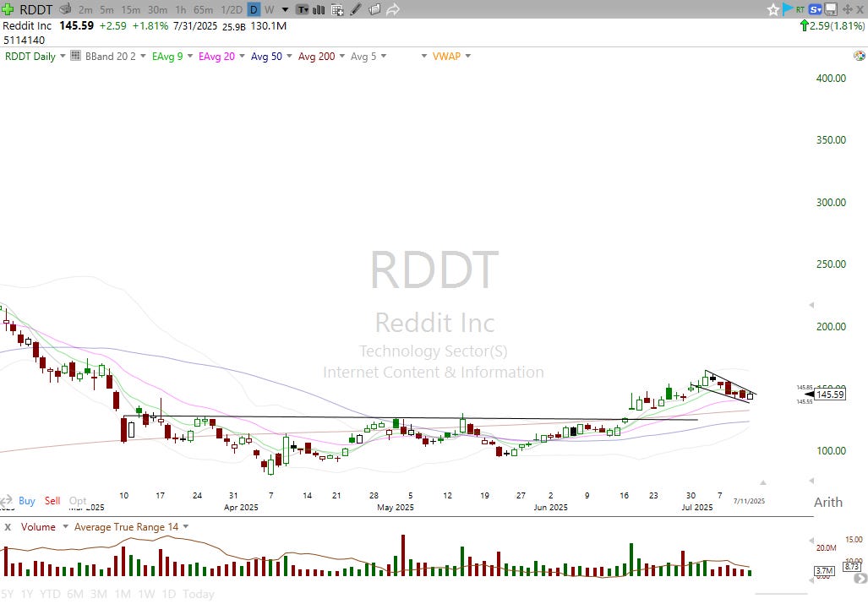Click the circular arrow button at bottom right
Image resolution: width=868 pixels, height=604 pixels.
point(860,579)
